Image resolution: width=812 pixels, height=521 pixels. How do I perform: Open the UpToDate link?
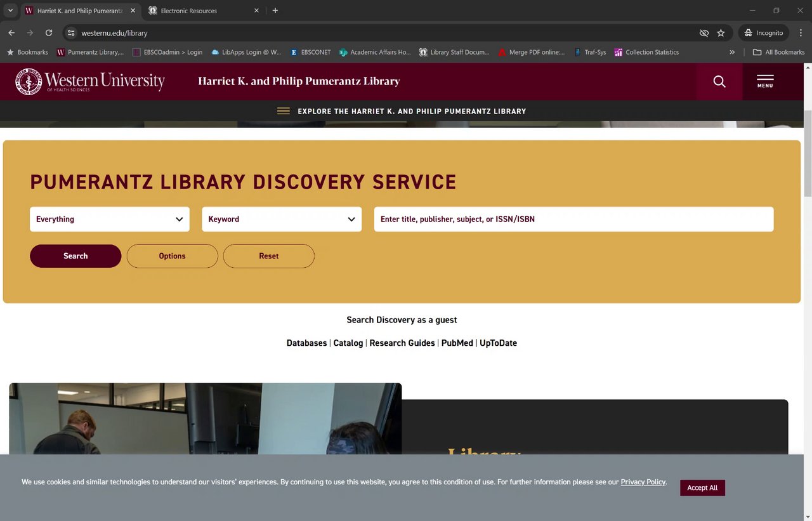pos(498,343)
